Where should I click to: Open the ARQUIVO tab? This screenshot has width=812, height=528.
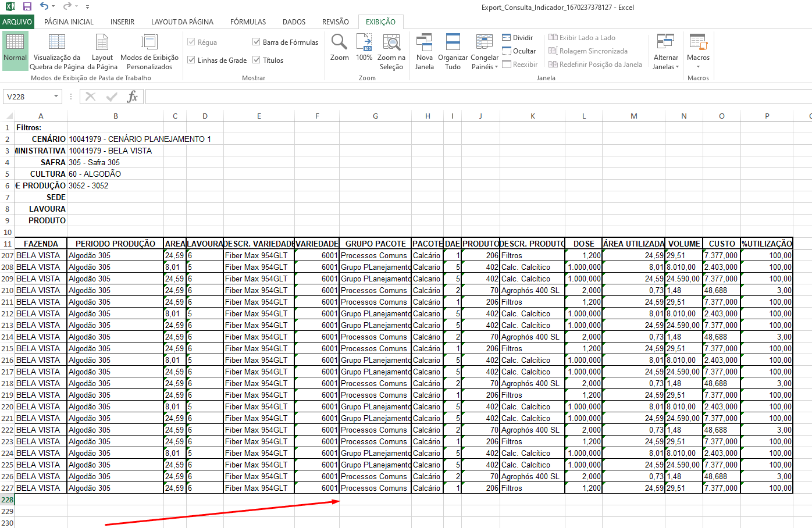[x=17, y=22]
